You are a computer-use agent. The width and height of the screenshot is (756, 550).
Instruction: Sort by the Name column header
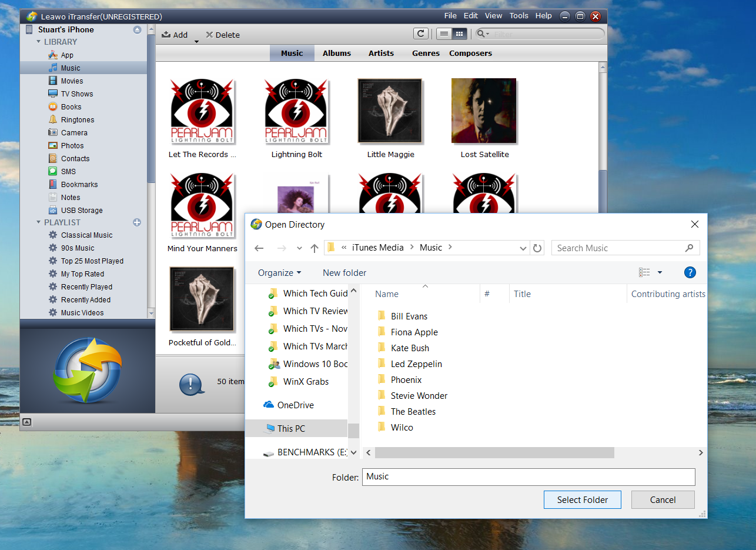[x=387, y=294]
